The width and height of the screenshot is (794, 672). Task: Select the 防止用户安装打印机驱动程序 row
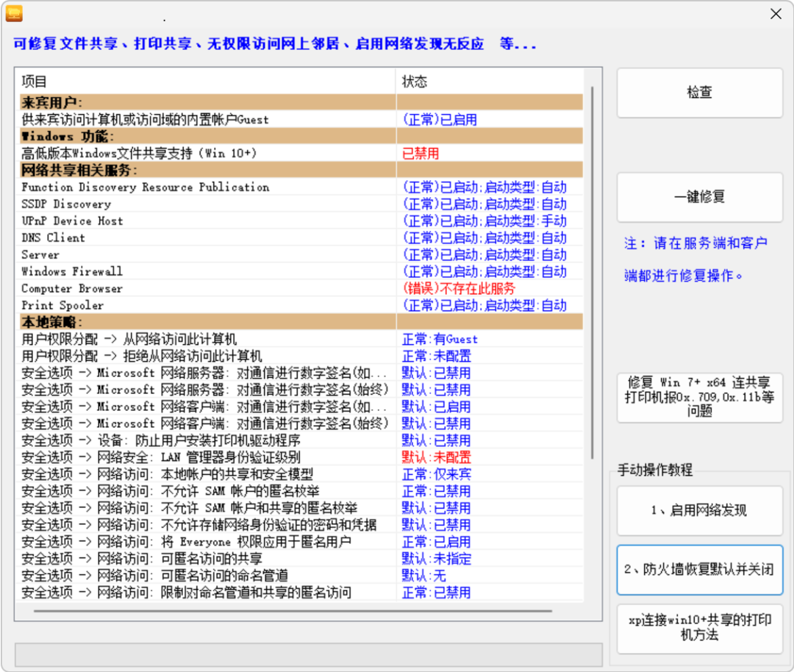(x=302, y=440)
